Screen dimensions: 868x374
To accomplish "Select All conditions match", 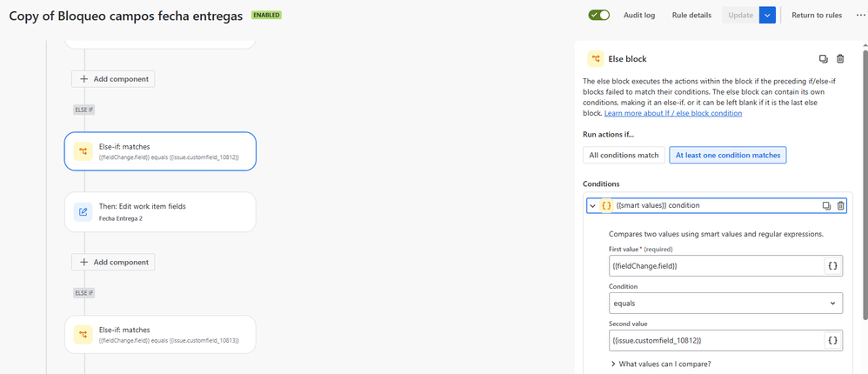I will pos(624,155).
